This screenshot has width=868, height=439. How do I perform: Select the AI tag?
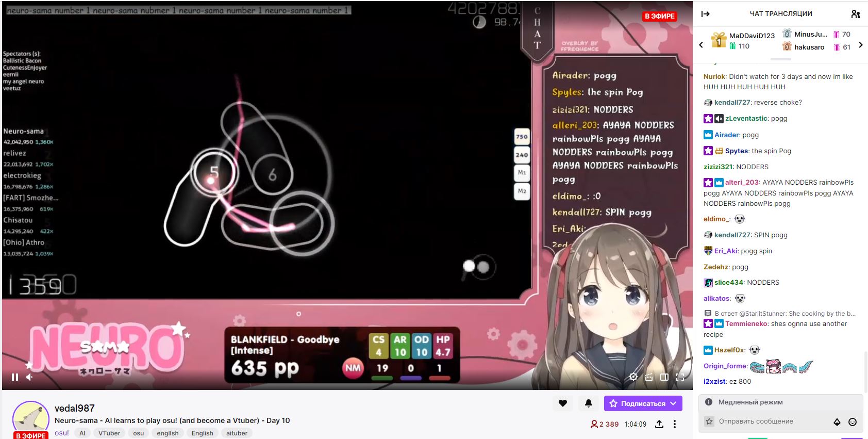pyautogui.click(x=82, y=433)
